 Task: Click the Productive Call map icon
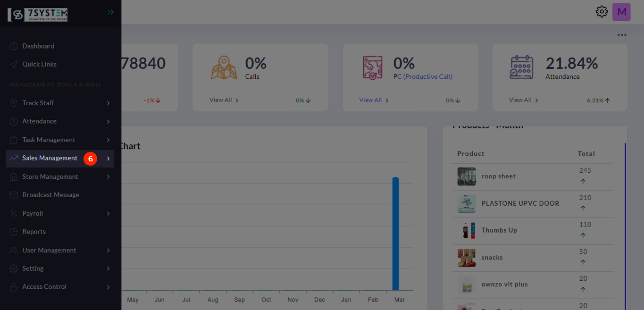[373, 67]
